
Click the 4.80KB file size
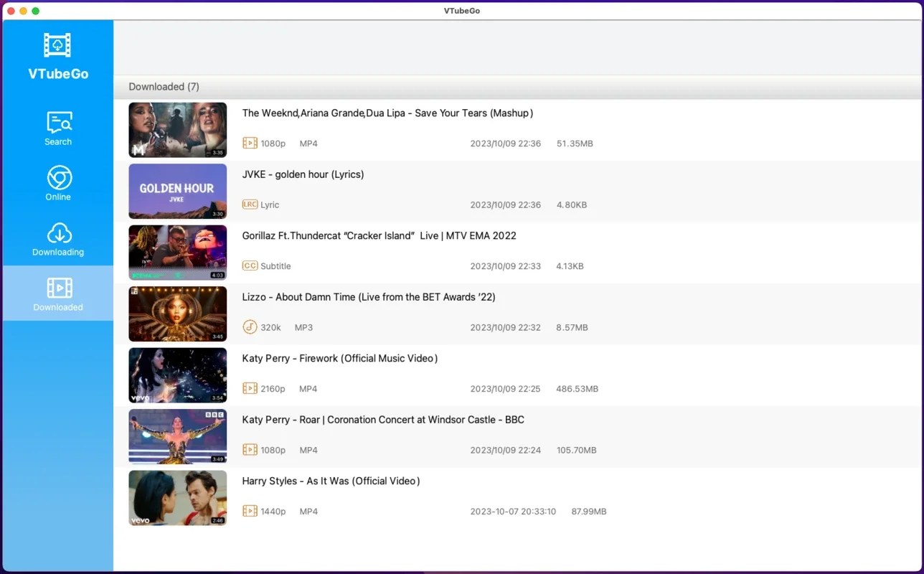click(572, 204)
